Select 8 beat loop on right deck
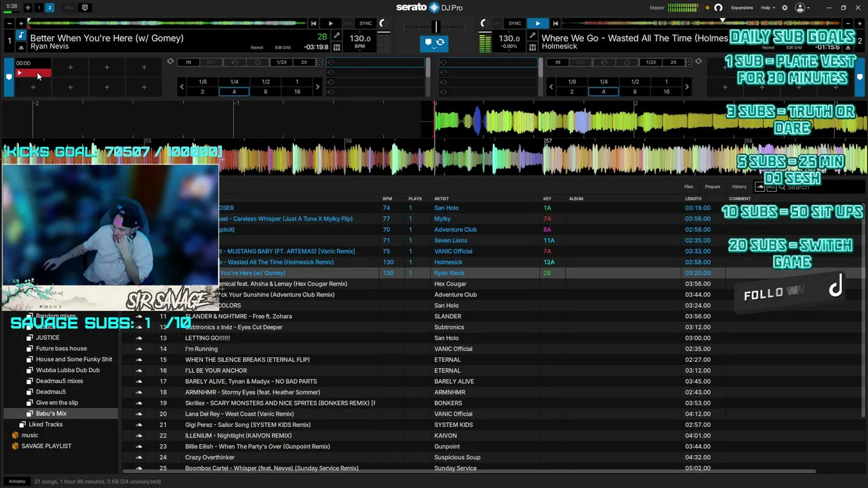This screenshot has width=868, height=488. [635, 91]
